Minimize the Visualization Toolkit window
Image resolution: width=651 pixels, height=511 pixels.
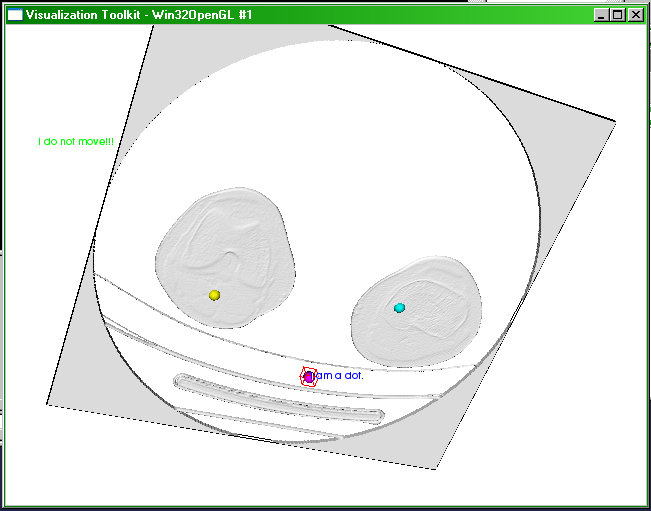coord(600,15)
